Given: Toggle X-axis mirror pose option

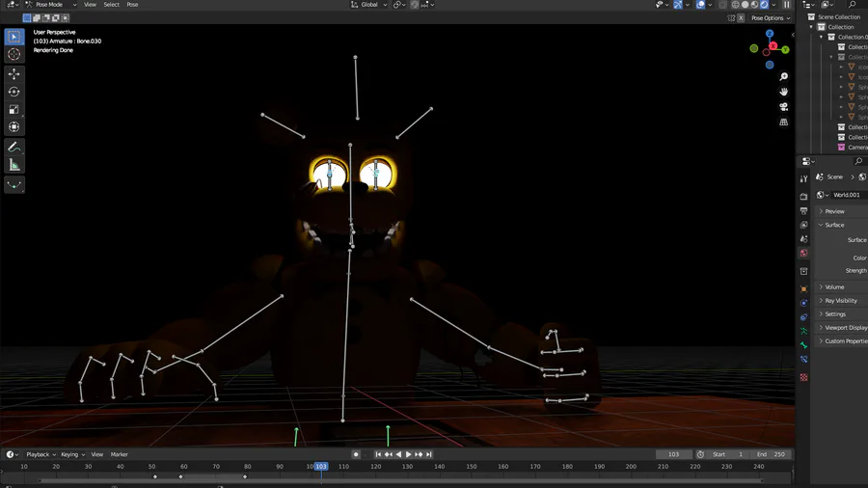Looking at the screenshot, I should tap(741, 18).
